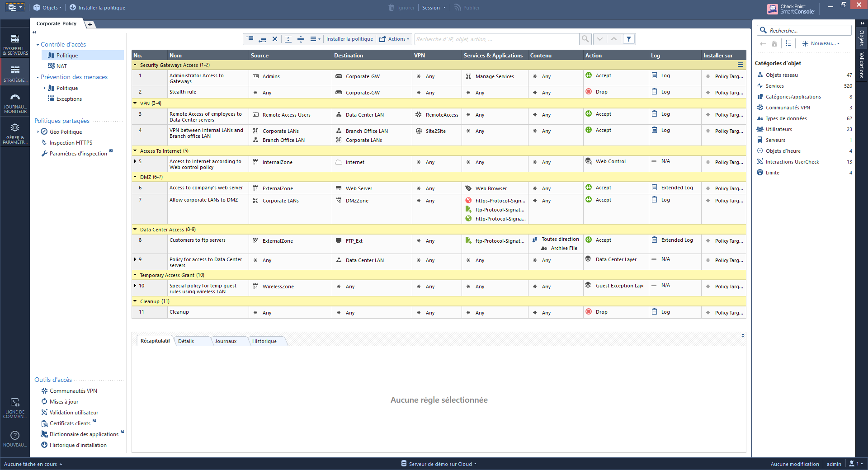
Task: Collapse all sections toolbar icon
Action: pos(301,39)
